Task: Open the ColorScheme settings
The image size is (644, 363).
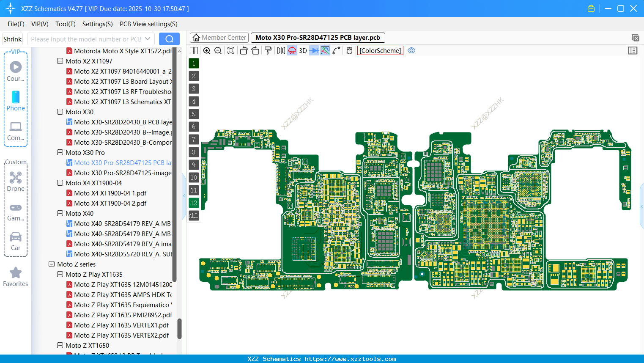Action: point(380,50)
